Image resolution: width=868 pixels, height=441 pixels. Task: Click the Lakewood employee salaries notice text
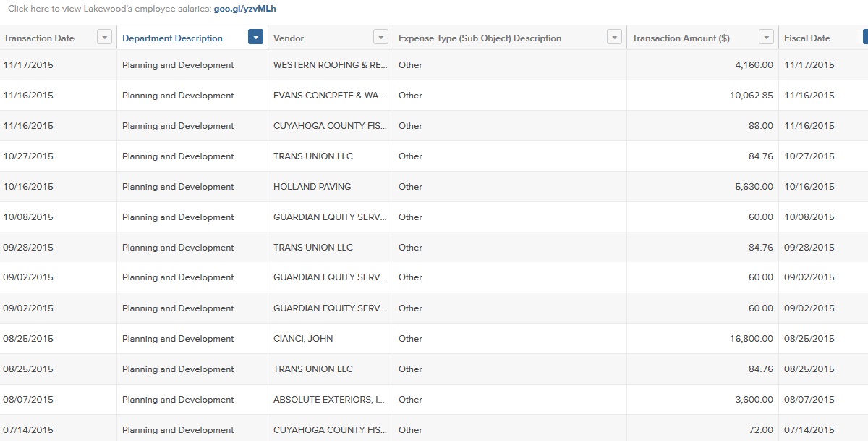105,9
